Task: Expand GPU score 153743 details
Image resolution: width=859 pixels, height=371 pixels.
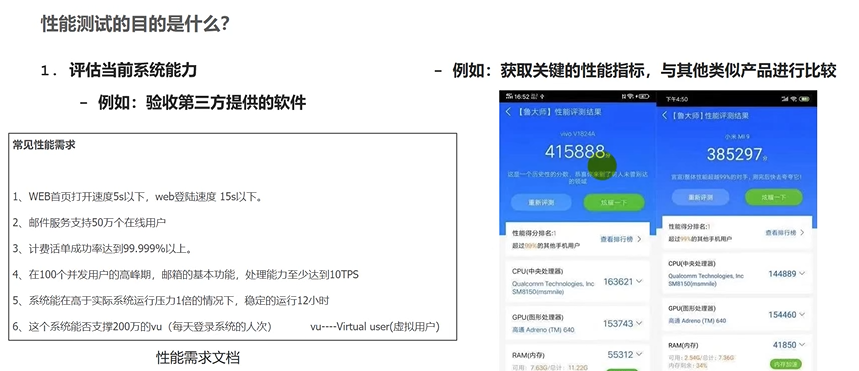Action: click(639, 324)
